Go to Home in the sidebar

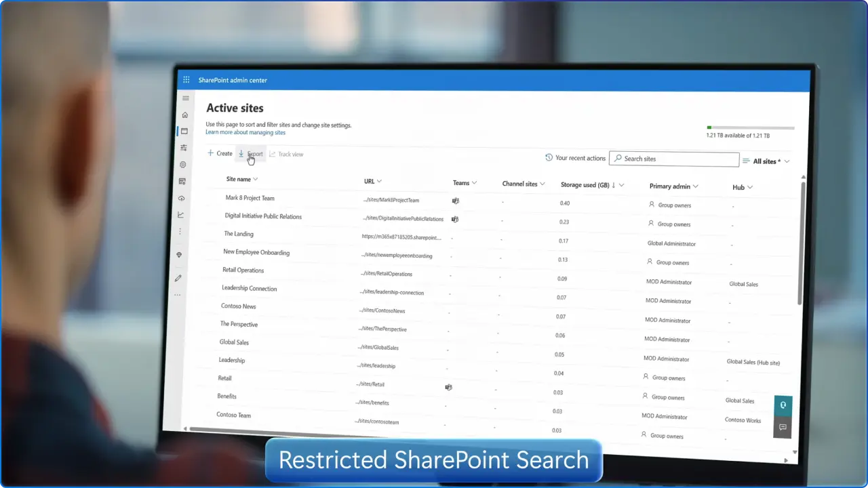click(185, 115)
